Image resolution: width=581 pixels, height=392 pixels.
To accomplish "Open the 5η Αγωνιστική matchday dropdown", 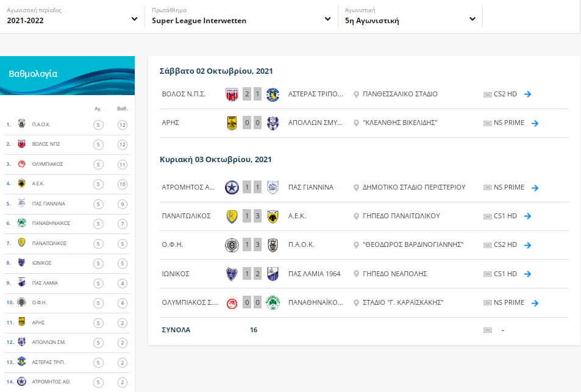I will [410, 16].
